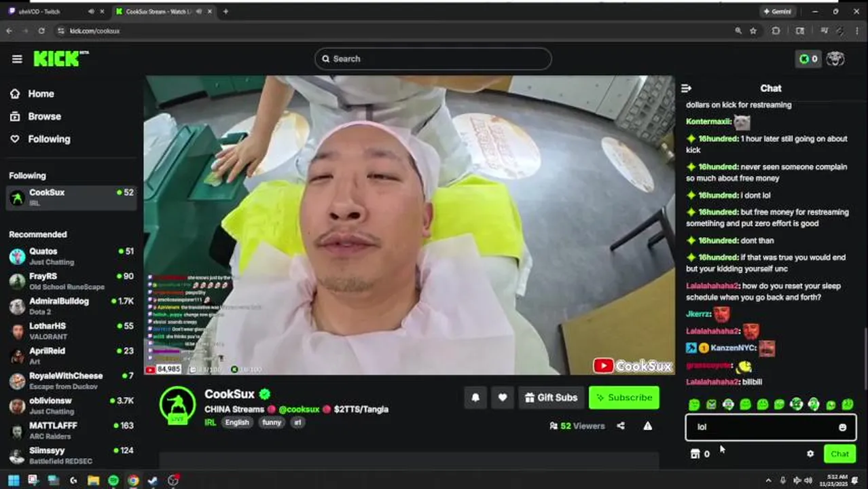Open the chat gift shop icon

(695, 454)
